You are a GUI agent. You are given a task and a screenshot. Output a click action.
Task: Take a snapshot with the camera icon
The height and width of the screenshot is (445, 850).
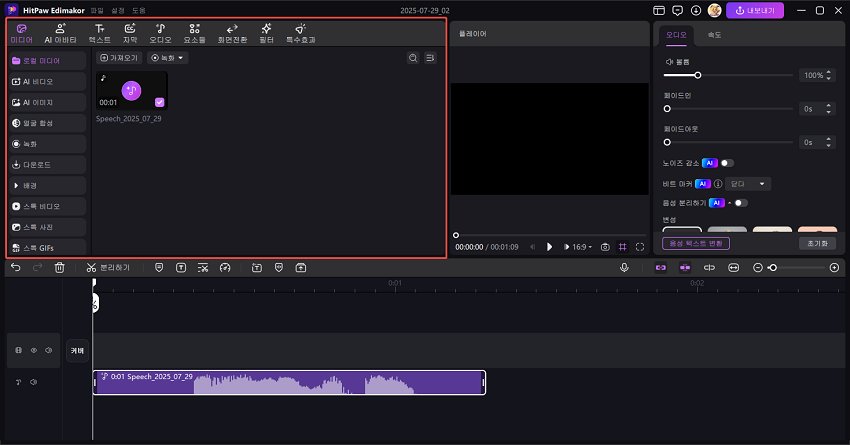coord(604,246)
